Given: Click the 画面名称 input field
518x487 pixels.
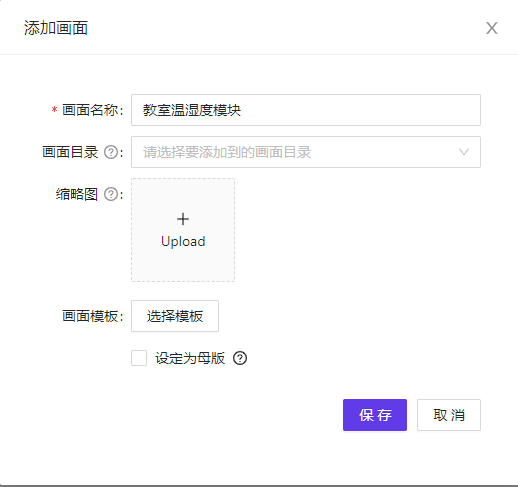Looking at the screenshot, I should [306, 110].
